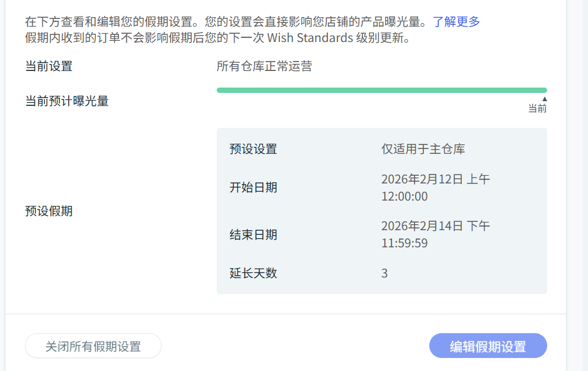Click the 关闭所有假期设置 button
The width and height of the screenshot is (588, 371).
93,346
